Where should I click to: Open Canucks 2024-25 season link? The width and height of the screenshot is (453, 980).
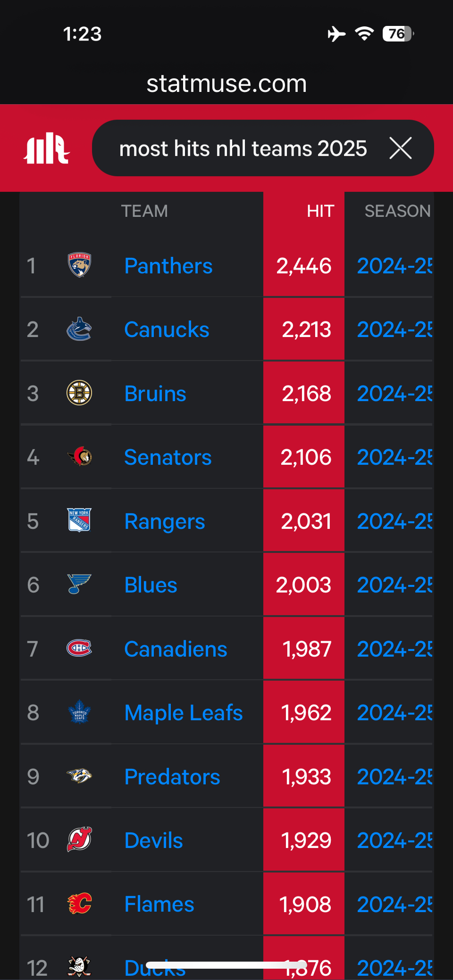point(394,329)
